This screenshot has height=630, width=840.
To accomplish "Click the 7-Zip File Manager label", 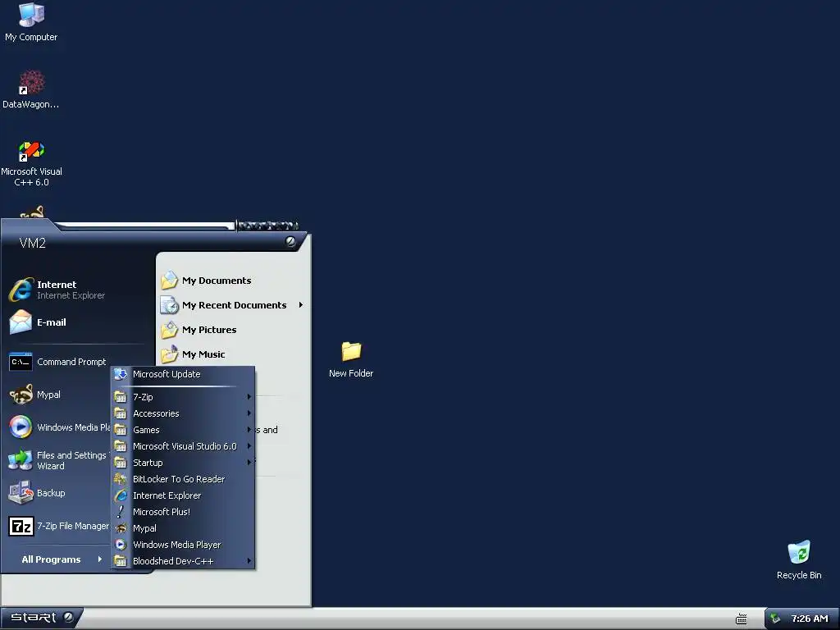I will tap(73, 526).
